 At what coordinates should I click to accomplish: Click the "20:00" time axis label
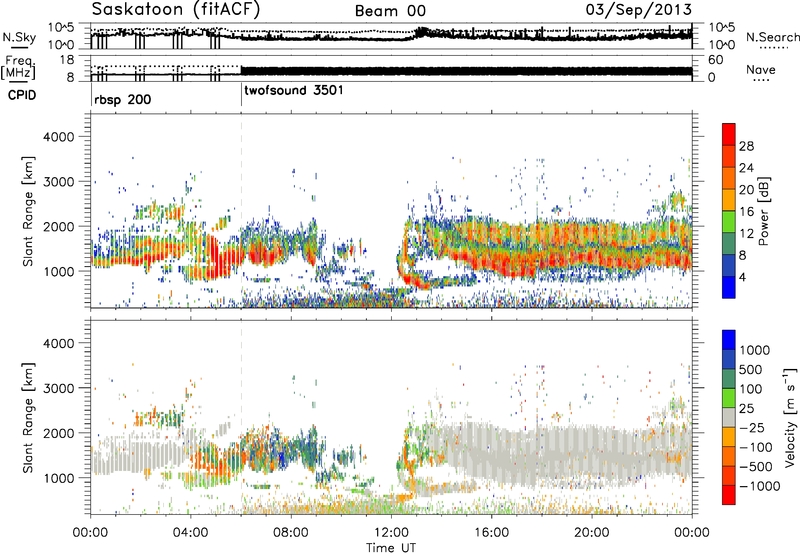point(591,533)
